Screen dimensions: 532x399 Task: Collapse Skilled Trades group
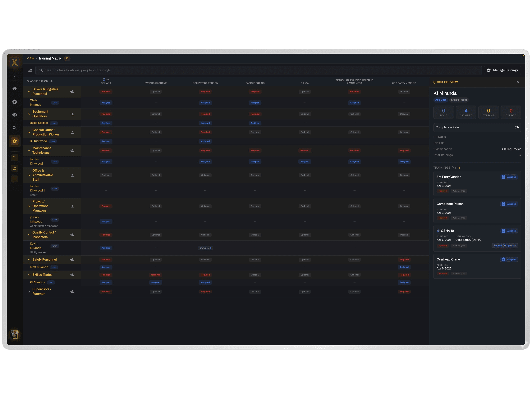29,275
